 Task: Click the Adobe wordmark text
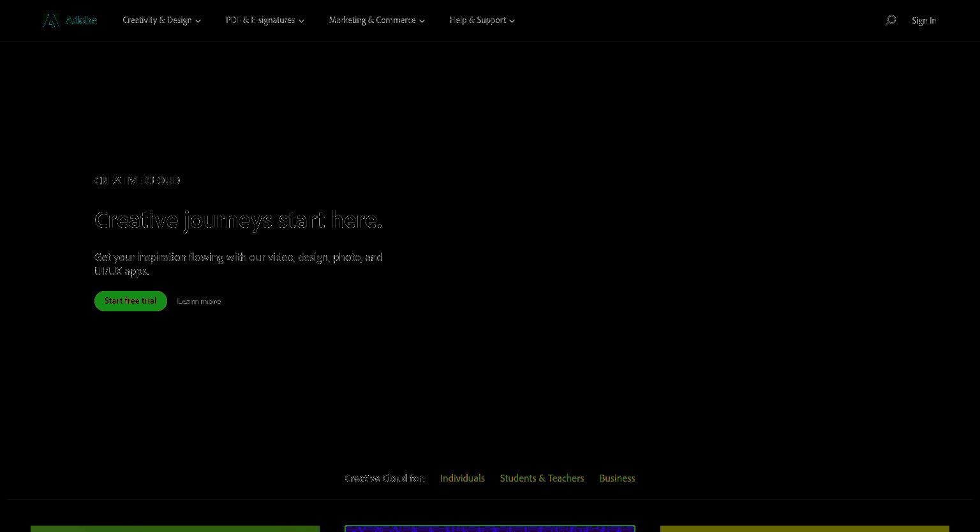(81, 20)
